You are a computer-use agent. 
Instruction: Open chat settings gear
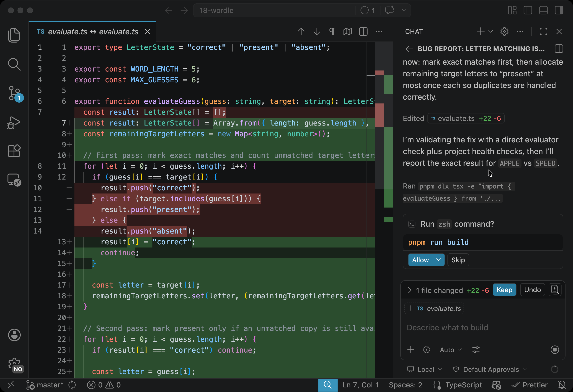[x=504, y=31]
